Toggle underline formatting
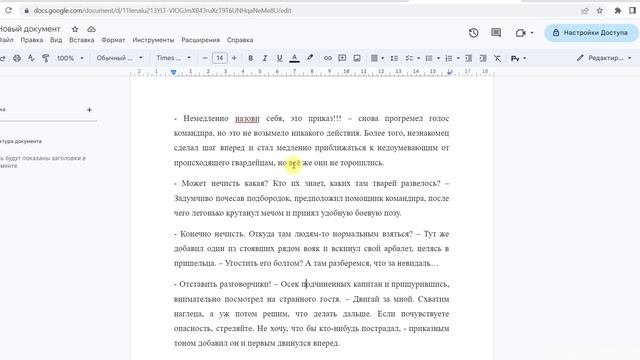The width and height of the screenshot is (640, 360). click(x=280, y=58)
